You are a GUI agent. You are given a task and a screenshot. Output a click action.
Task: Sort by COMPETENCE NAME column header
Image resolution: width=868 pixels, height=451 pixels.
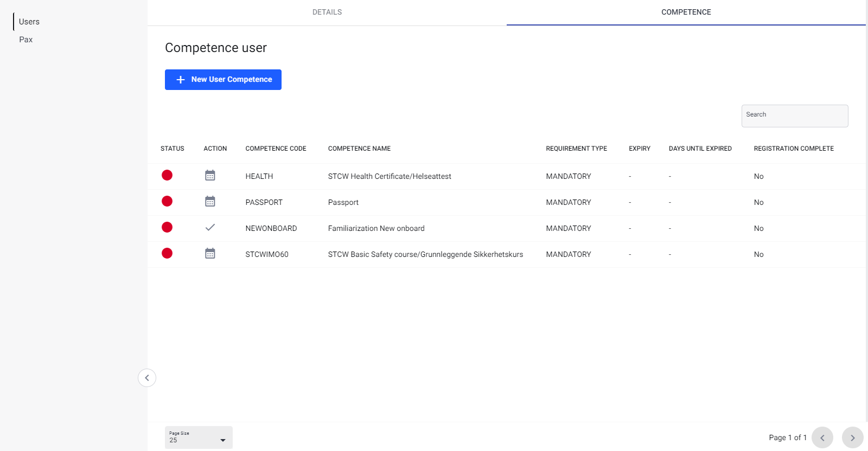click(359, 149)
